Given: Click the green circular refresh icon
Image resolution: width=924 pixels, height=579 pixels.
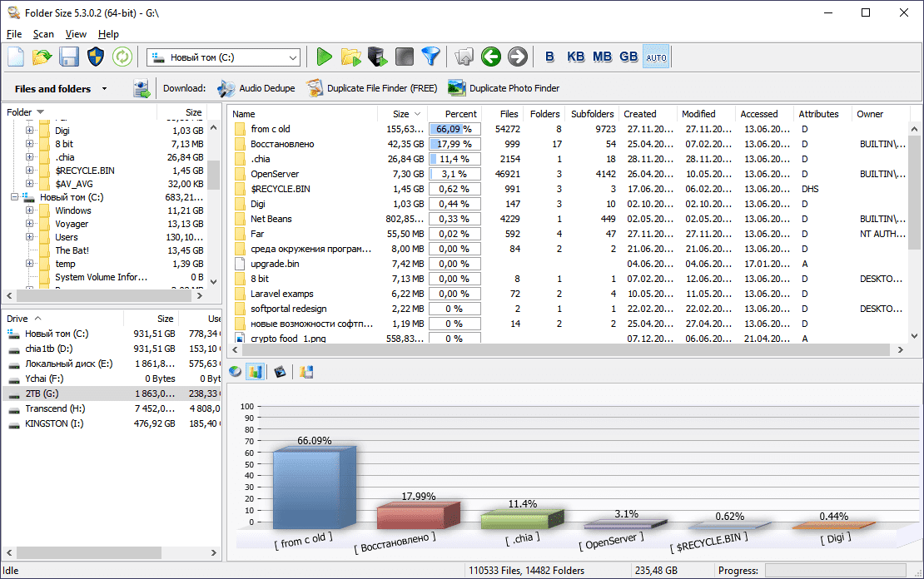Looking at the screenshot, I should coord(122,57).
